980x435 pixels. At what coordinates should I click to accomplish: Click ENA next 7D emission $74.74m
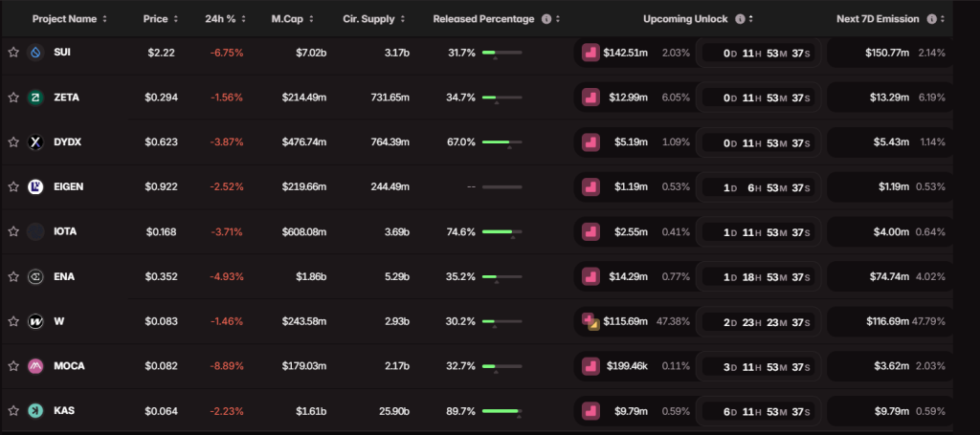click(887, 276)
